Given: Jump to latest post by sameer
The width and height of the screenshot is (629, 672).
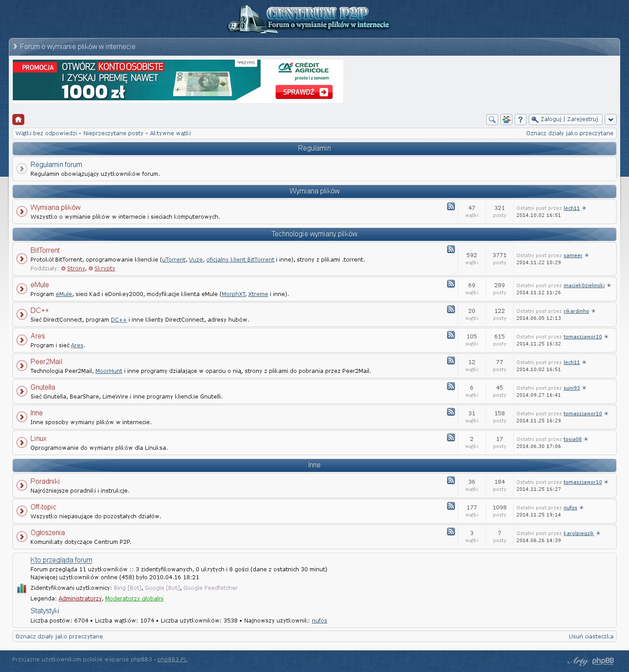Looking at the screenshot, I should pos(587,255).
